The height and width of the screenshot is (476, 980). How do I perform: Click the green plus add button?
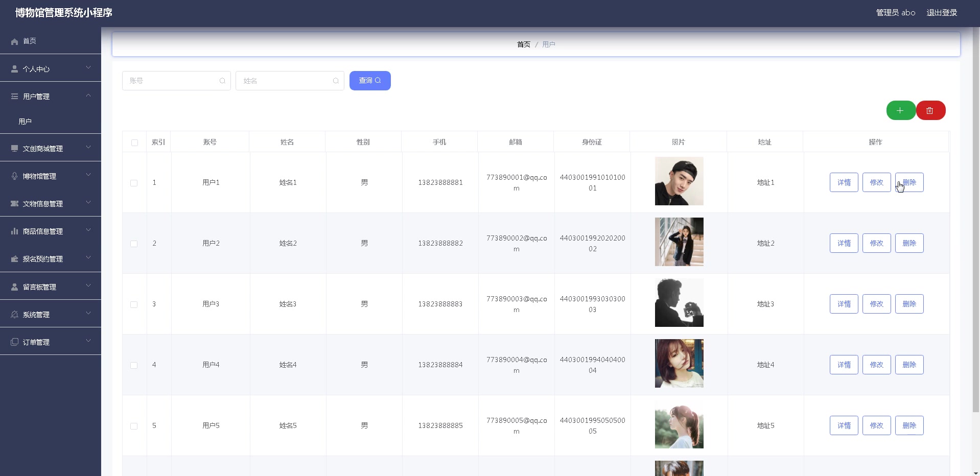click(901, 110)
